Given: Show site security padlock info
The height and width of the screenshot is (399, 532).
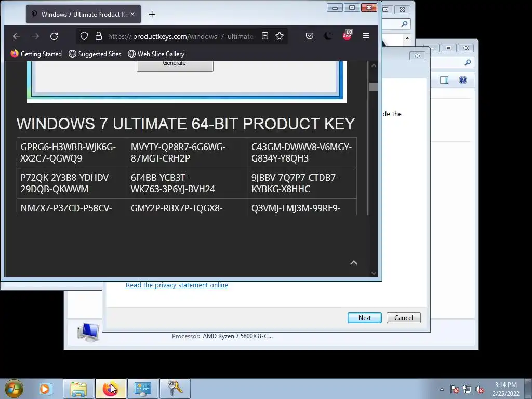Looking at the screenshot, I should (99, 36).
